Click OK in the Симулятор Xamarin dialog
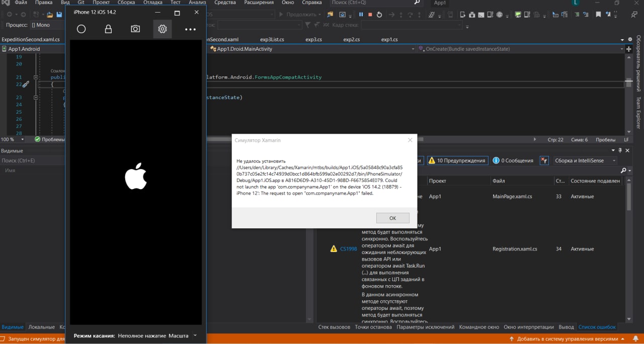 tap(392, 218)
